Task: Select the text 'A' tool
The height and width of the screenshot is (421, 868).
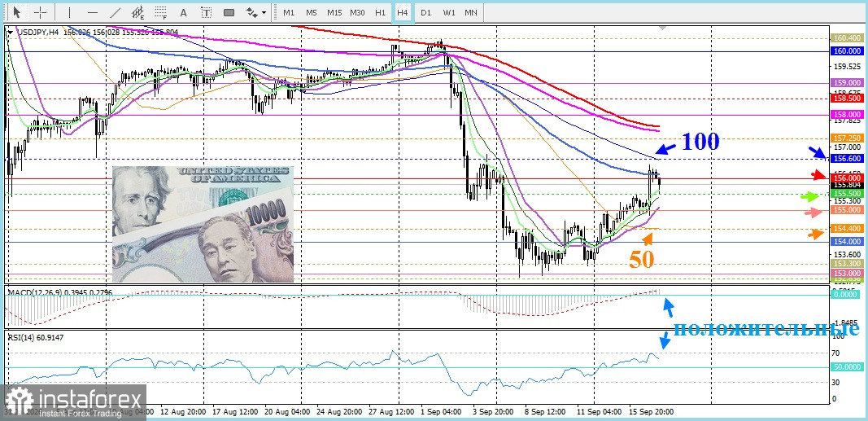Action: pyautogui.click(x=184, y=12)
